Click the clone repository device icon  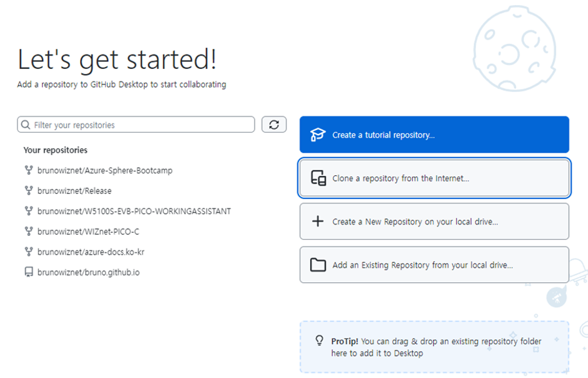tap(318, 178)
